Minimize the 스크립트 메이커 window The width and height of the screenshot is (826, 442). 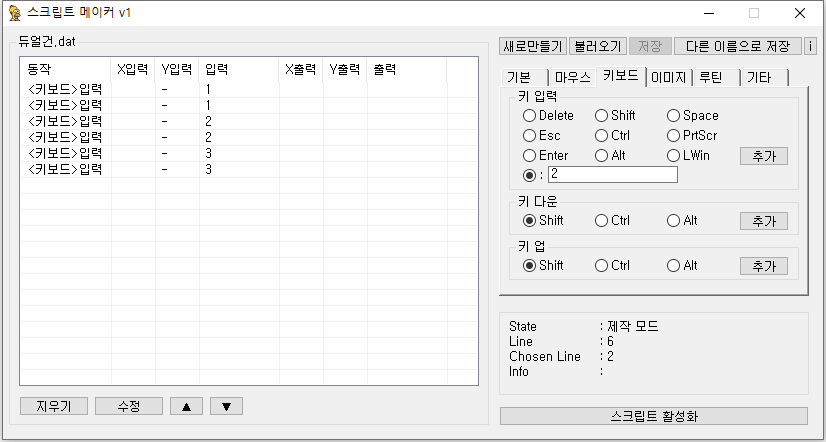709,13
